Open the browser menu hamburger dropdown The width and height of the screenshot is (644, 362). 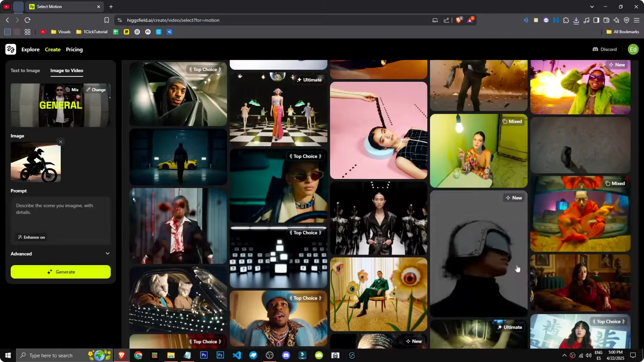[637, 20]
